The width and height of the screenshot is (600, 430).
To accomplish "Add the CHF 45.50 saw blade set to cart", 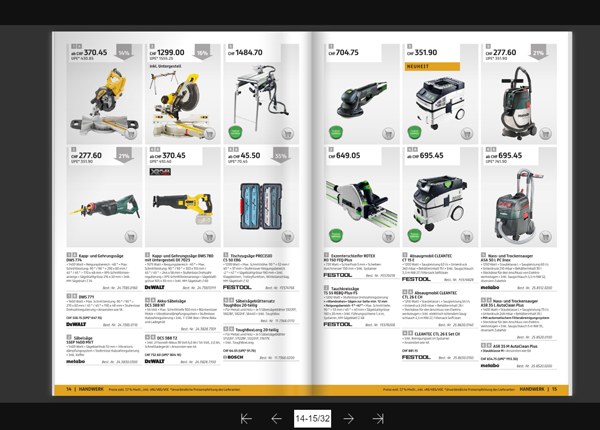I will [287, 237].
